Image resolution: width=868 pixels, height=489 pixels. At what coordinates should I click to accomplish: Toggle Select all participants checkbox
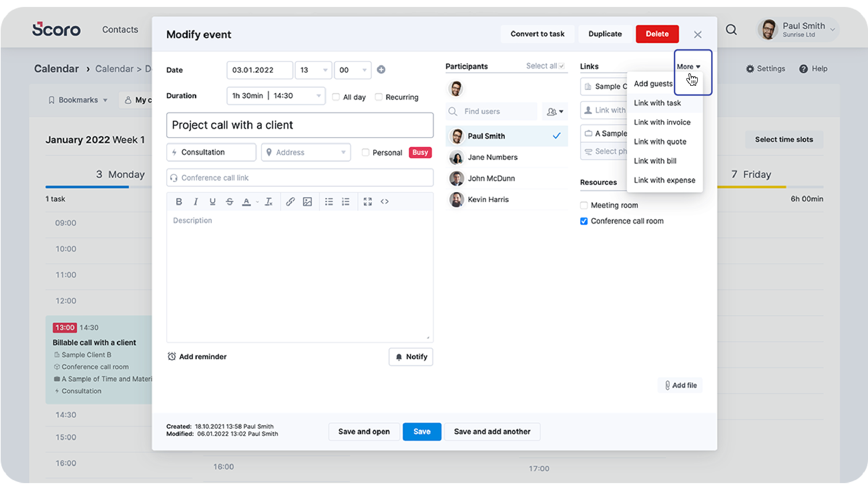pyautogui.click(x=562, y=66)
